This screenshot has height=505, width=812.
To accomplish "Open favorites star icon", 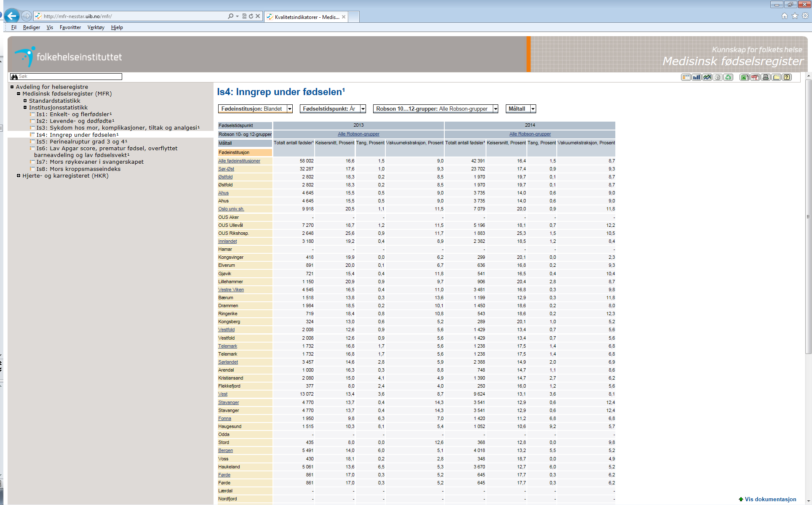I will tap(795, 16).
